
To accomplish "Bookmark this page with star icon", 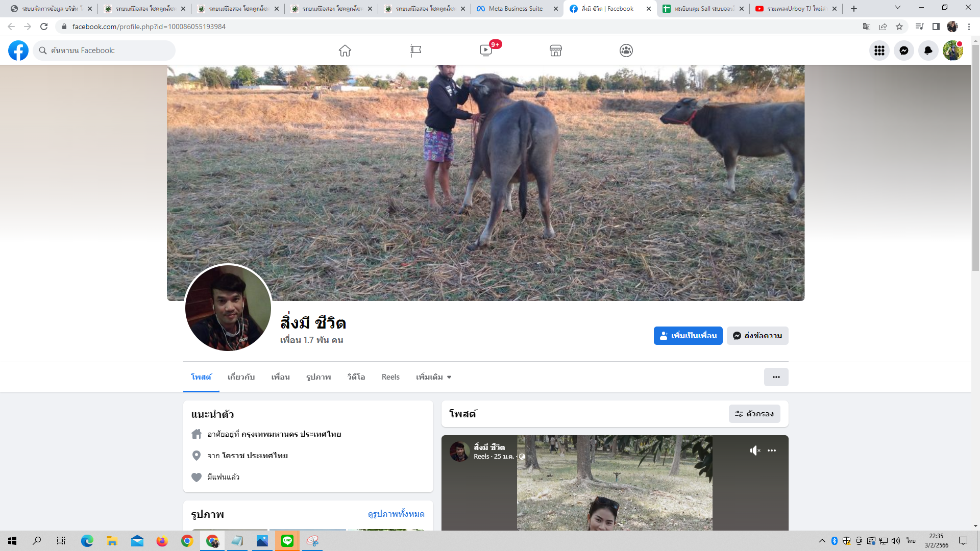I will coord(899,27).
